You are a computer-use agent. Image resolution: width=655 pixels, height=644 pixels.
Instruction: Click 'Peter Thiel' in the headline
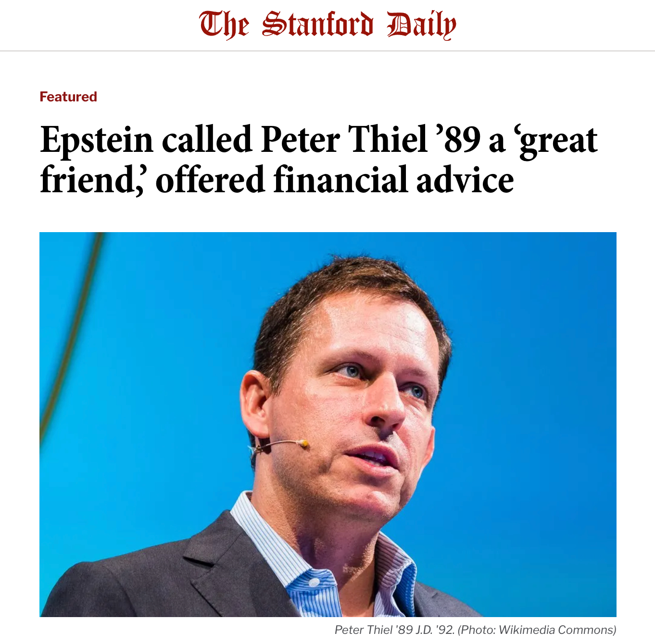[x=344, y=140]
